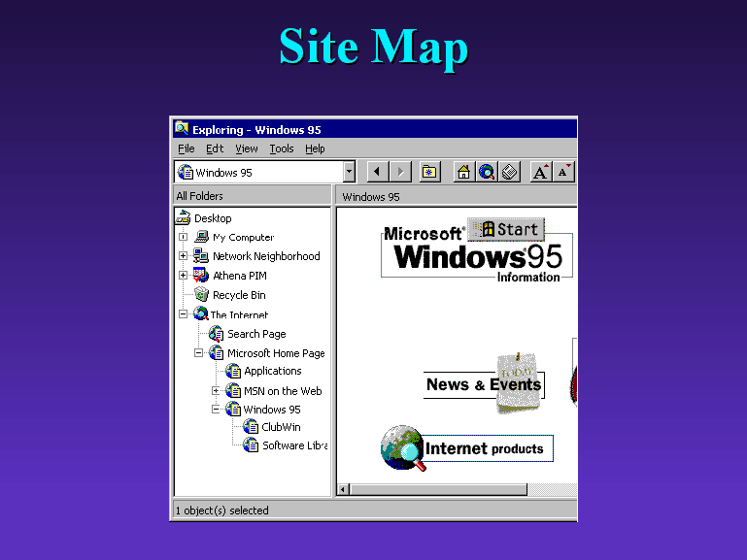Click The Internet globe icon
The image size is (747, 560).
click(x=200, y=313)
